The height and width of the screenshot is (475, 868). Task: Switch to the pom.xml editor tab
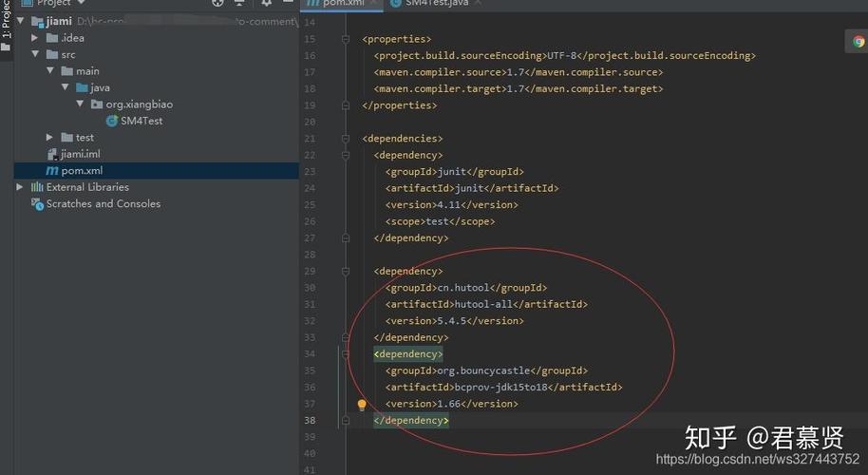343,3
